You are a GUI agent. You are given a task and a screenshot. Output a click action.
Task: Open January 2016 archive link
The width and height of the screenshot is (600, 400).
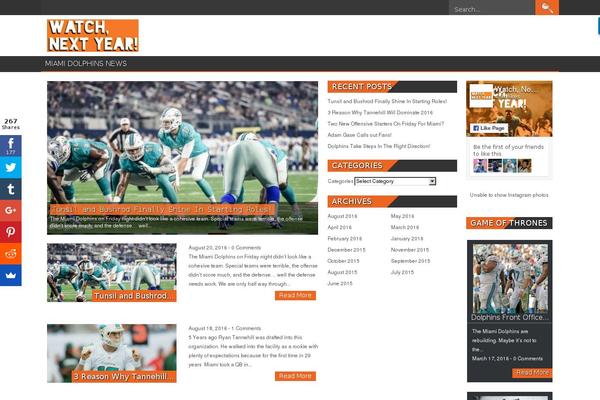pyautogui.click(x=407, y=238)
